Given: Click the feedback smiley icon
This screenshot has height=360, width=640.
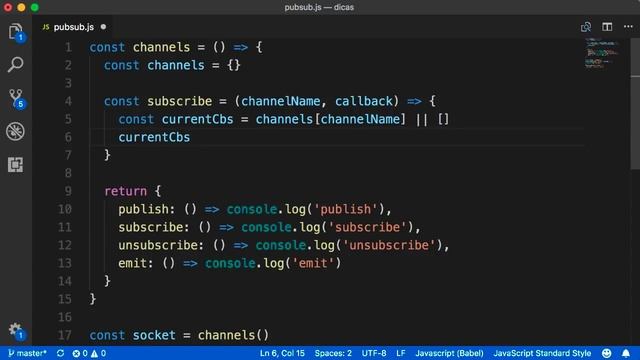Looking at the screenshot, I should pyautogui.click(x=607, y=353).
